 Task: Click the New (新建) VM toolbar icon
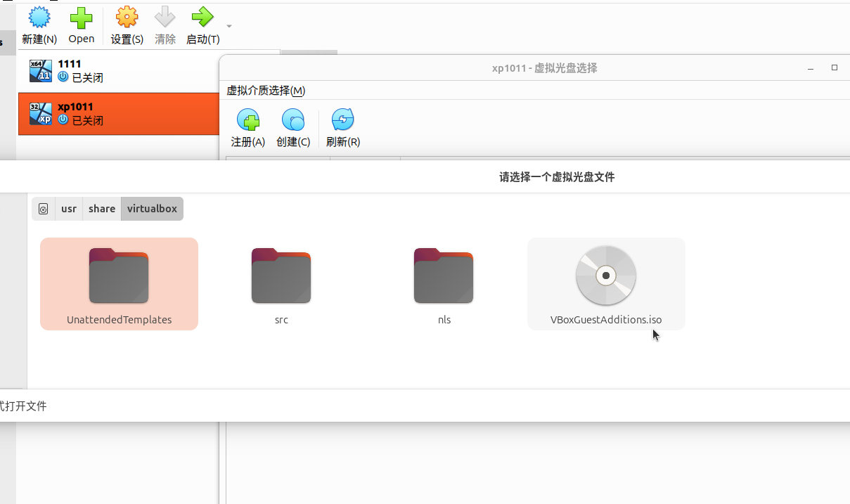(x=39, y=18)
